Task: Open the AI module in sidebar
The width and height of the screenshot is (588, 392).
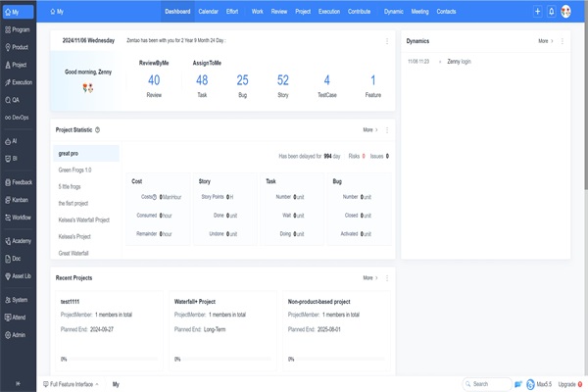Action: pyautogui.click(x=18, y=140)
